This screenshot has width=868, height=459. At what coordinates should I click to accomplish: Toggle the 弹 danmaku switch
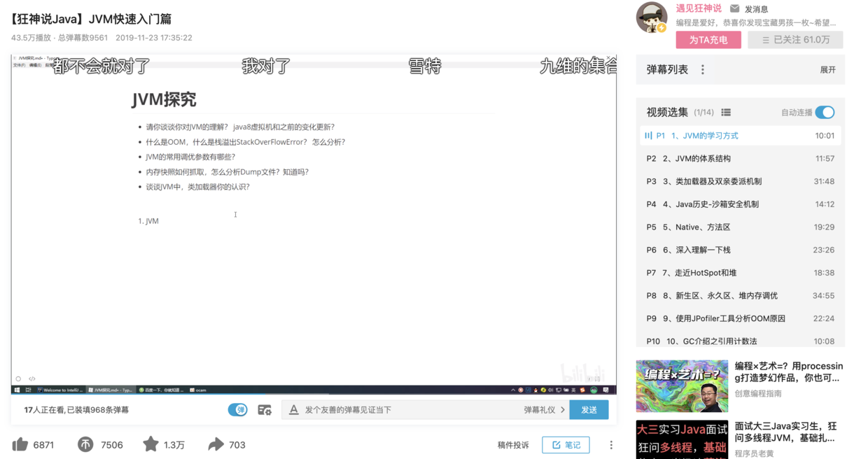(x=237, y=409)
